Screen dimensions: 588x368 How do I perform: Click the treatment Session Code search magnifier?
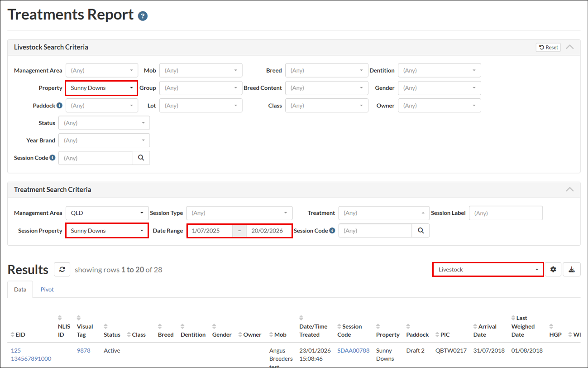[421, 231]
